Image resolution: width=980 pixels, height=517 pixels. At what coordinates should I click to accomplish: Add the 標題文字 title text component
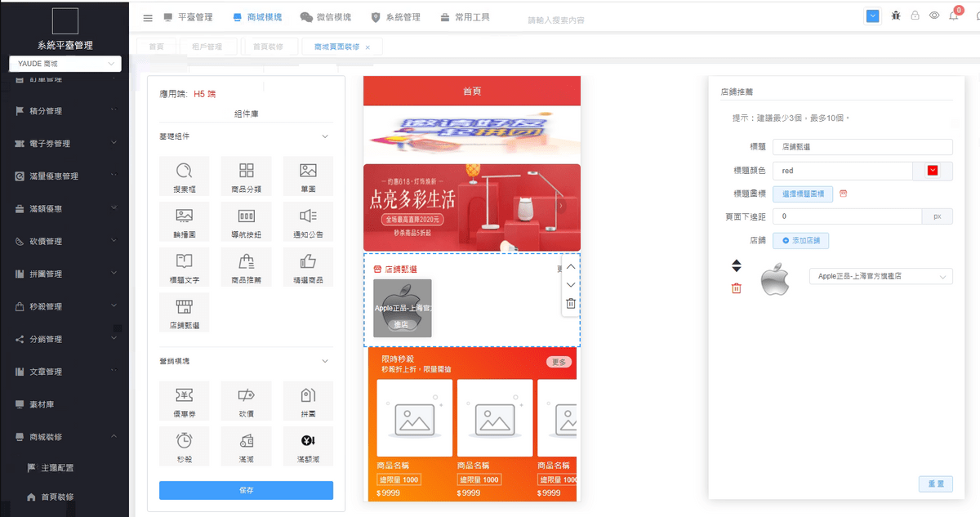coord(184,267)
